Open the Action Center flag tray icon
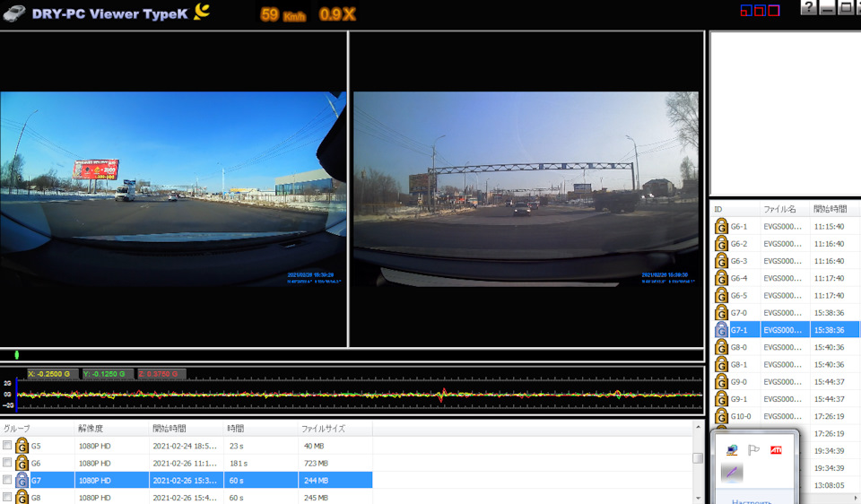 [754, 450]
